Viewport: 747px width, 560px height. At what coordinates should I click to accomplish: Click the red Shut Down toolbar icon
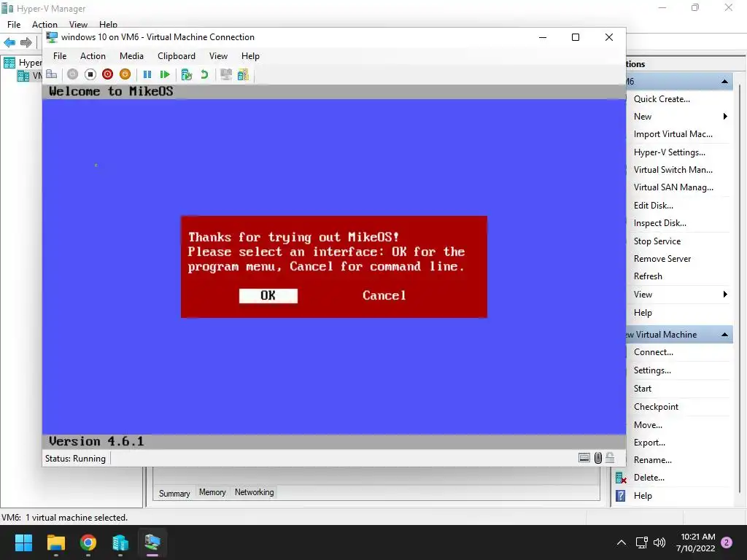click(108, 74)
